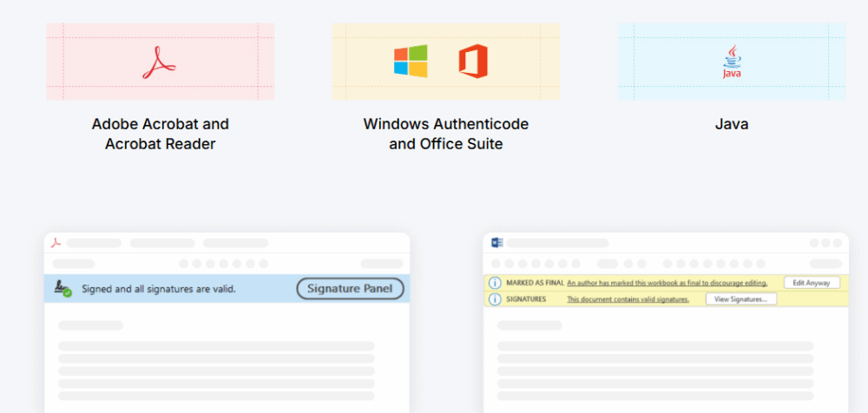This screenshot has width=868, height=413.
Task: Click 'This document contains valid signatures' link
Action: pyautogui.click(x=628, y=299)
